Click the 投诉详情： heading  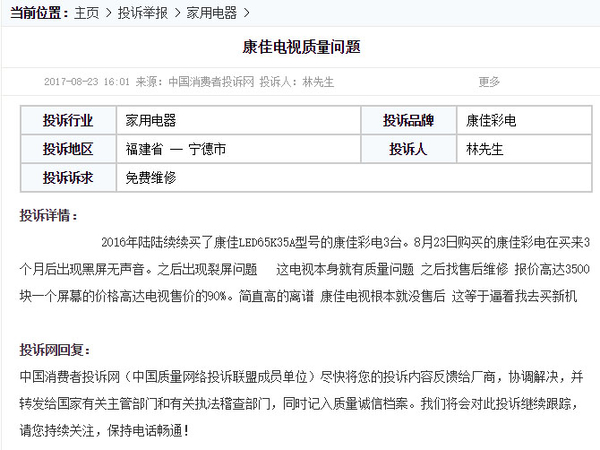pyautogui.click(x=49, y=215)
